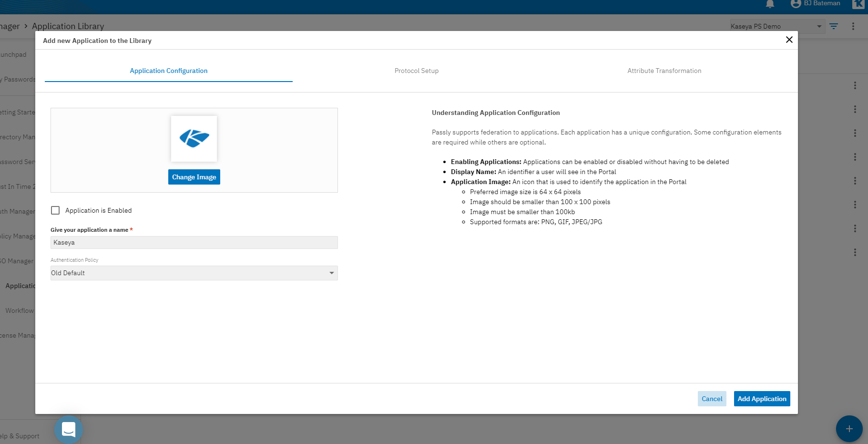Select the Application Configuration tab
The height and width of the screenshot is (444, 868).
pyautogui.click(x=169, y=71)
